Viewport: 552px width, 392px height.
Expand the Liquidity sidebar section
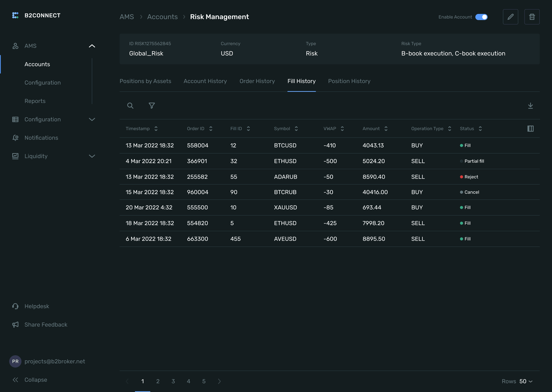coord(92,156)
